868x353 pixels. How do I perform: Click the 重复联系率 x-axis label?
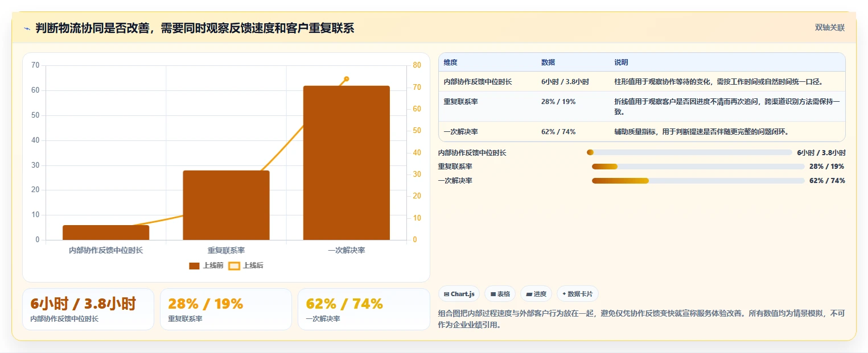(x=226, y=250)
